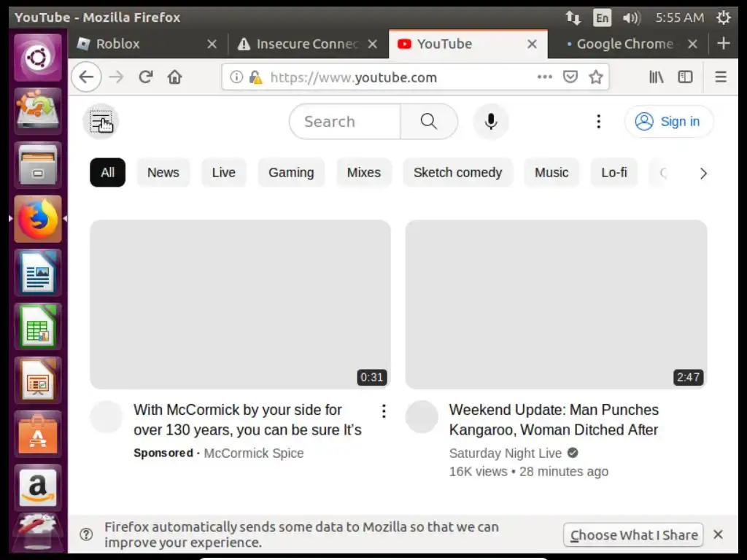Open the volume indicator in top panel
747x560 pixels.
tap(632, 17)
